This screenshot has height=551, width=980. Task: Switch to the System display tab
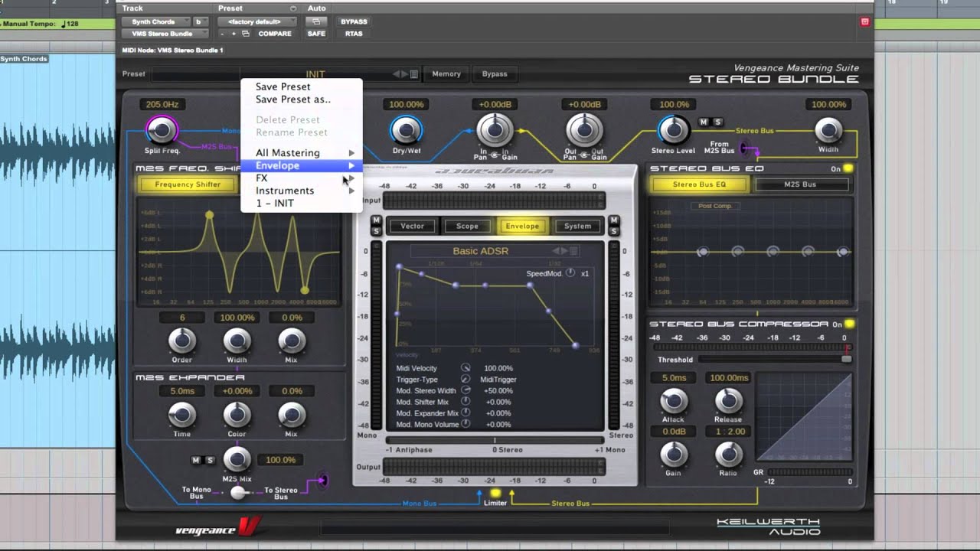point(577,226)
